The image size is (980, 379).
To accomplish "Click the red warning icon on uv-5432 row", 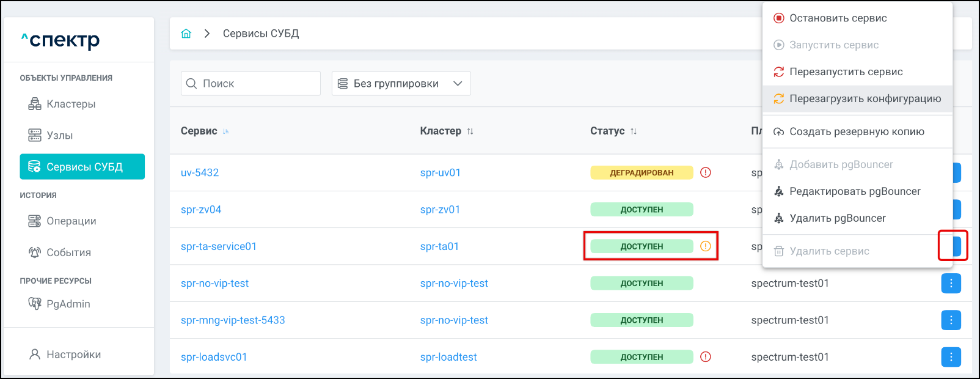I will pyautogui.click(x=705, y=172).
